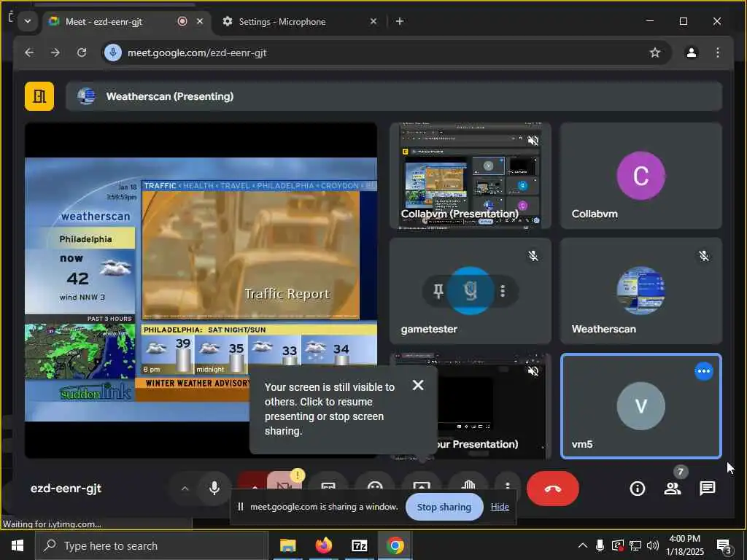
Task: Open File Explorer from taskbar
Action: [x=287, y=545]
